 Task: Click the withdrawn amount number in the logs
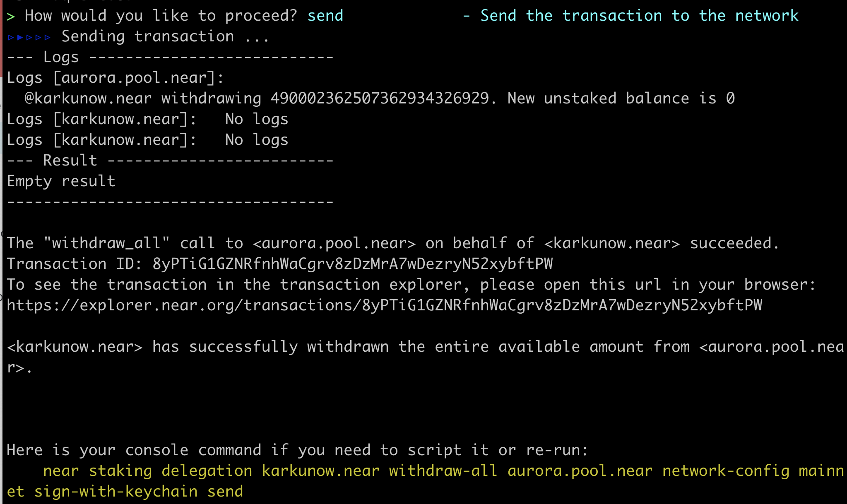coord(380,98)
